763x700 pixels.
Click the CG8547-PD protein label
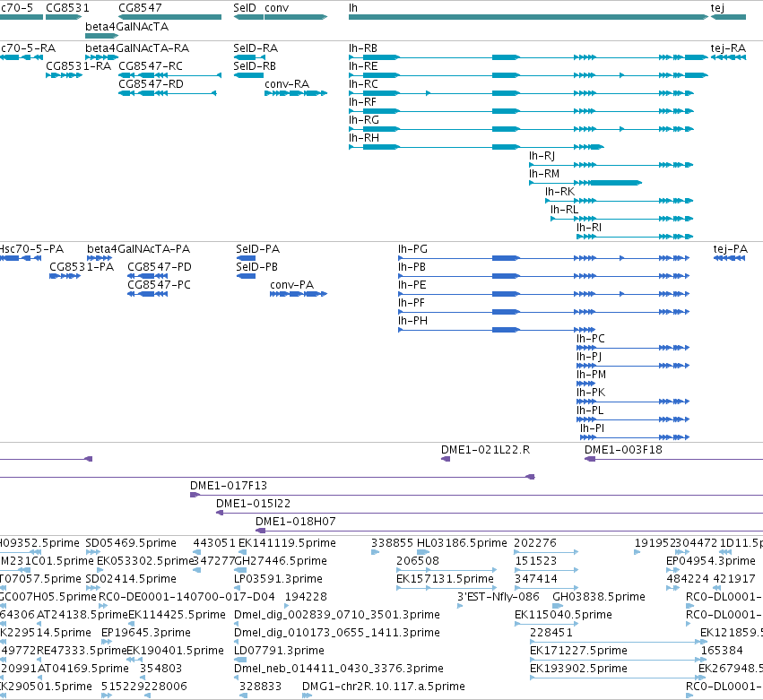[x=159, y=267]
